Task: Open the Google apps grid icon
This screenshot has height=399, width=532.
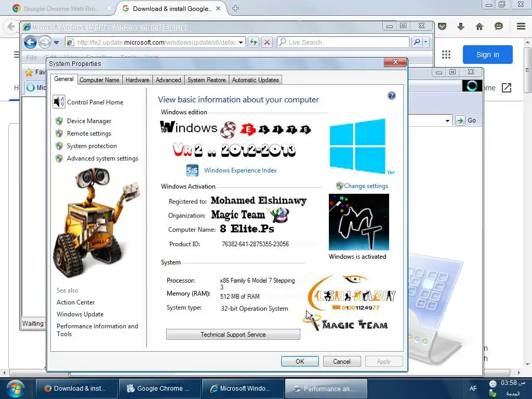Action: pyautogui.click(x=446, y=54)
